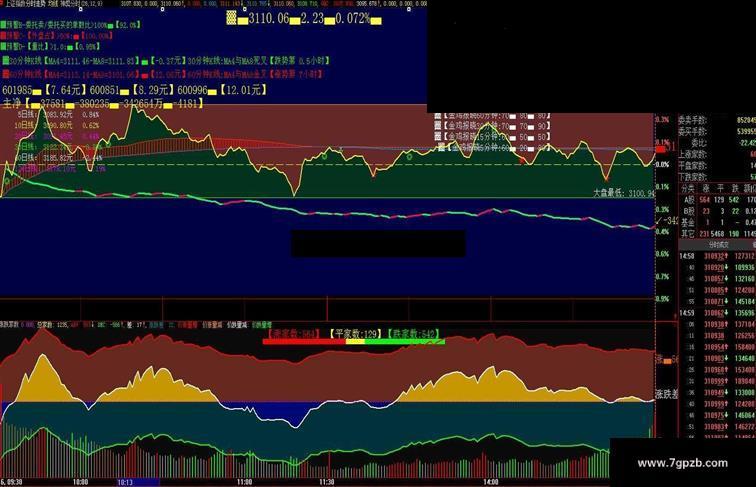Image resolution: width=756 pixels, height=487 pixels.
Task: Click the index value 3110.06 header
Action: [x=269, y=19]
